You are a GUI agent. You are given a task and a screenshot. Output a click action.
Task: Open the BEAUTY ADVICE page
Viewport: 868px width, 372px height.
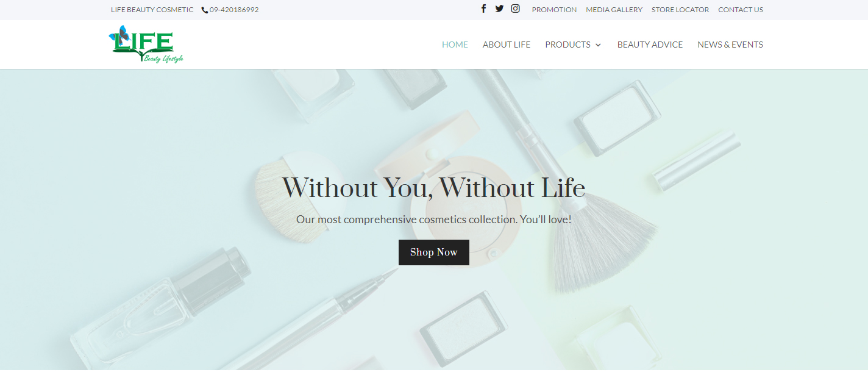point(650,45)
